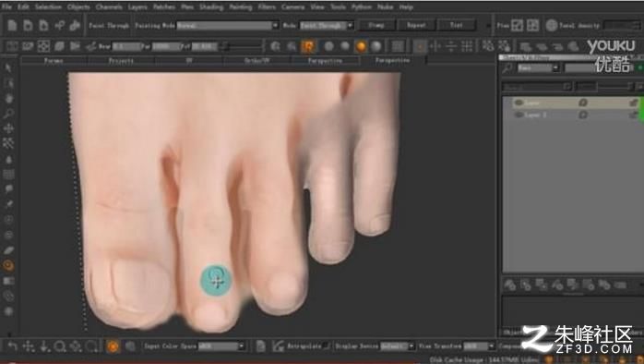
Task: Select the arrow Select tool in left toolbar
Action: [x=8, y=67]
